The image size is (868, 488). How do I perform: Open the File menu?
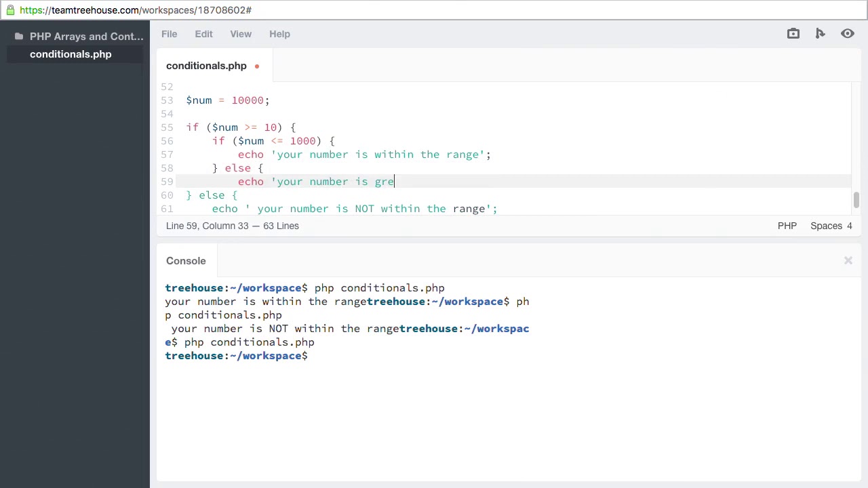[x=169, y=34]
